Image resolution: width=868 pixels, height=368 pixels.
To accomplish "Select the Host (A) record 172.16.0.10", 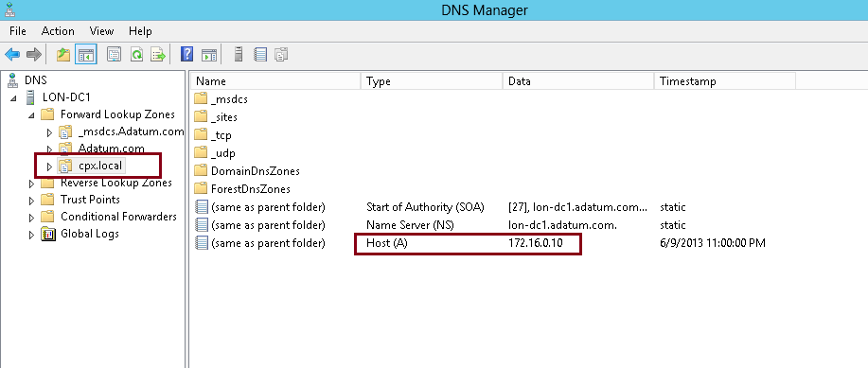I will click(479, 243).
